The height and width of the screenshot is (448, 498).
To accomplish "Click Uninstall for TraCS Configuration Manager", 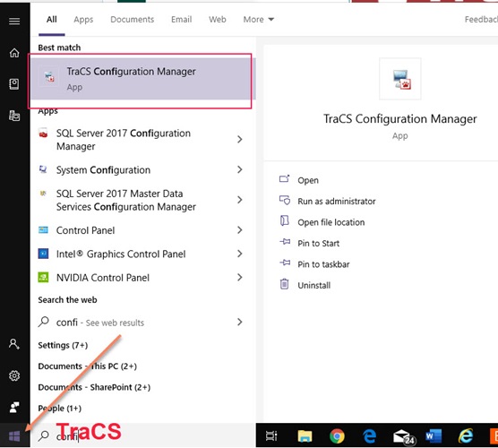I will [313, 285].
